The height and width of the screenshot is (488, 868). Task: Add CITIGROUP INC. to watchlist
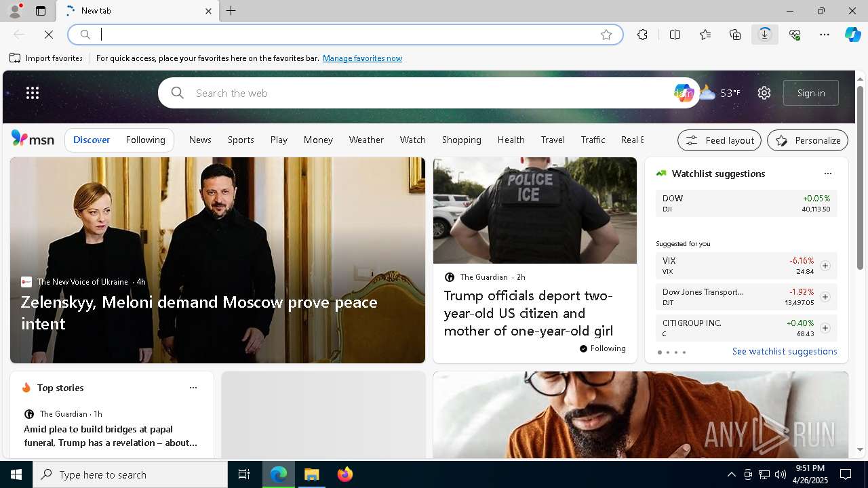pyautogui.click(x=825, y=328)
